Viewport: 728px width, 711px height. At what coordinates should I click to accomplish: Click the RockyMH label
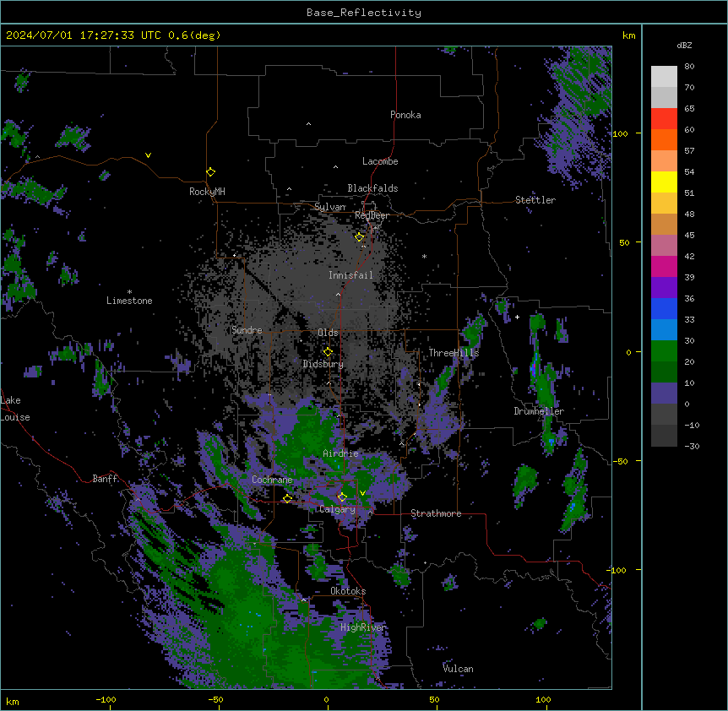[x=207, y=192]
